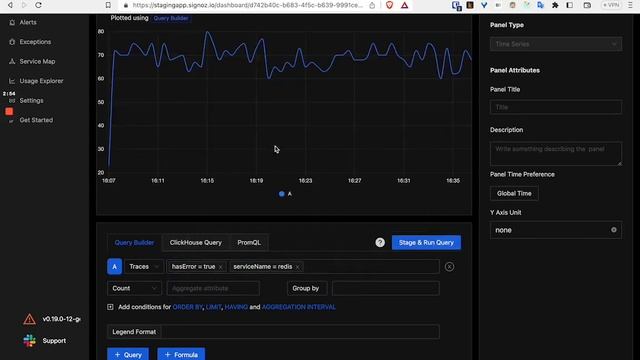The image size is (640, 360).
Task: Open Slack Support icon
Action: point(29,341)
